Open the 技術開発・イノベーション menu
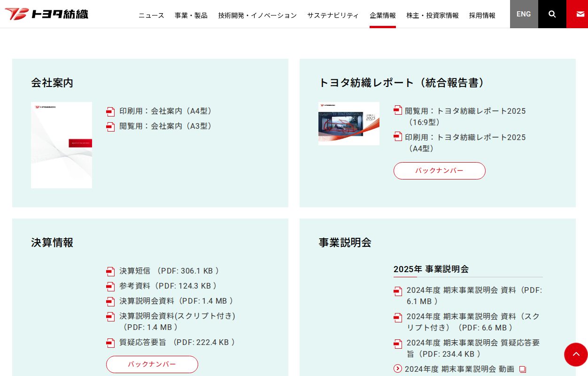 pyautogui.click(x=257, y=15)
